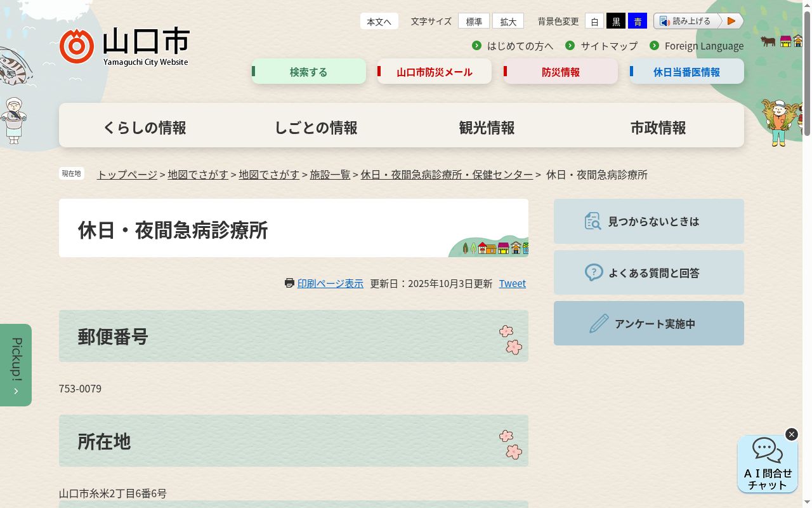Go to トップページ breadcrumb
812x508 pixels.
[127, 175]
